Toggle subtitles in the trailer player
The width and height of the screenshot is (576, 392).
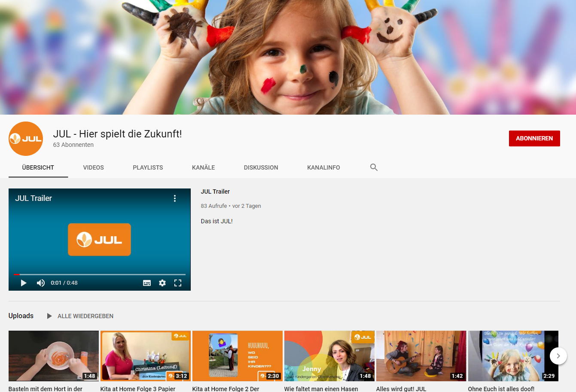pyautogui.click(x=147, y=283)
